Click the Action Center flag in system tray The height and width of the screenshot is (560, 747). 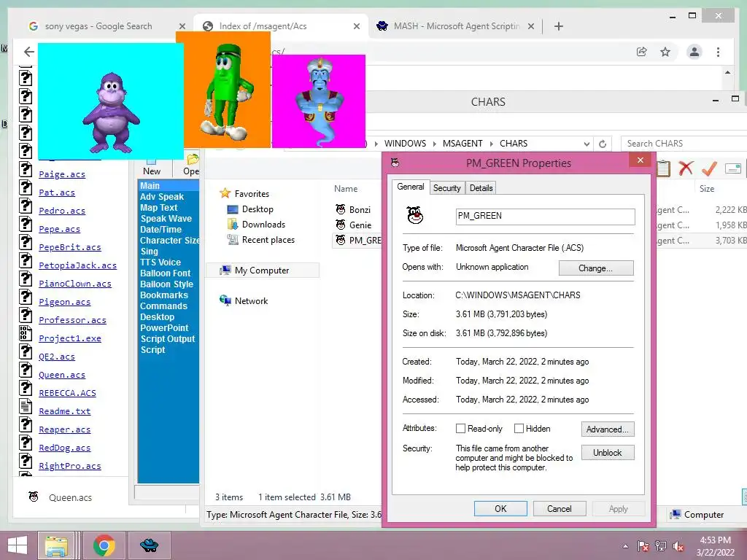643,547
